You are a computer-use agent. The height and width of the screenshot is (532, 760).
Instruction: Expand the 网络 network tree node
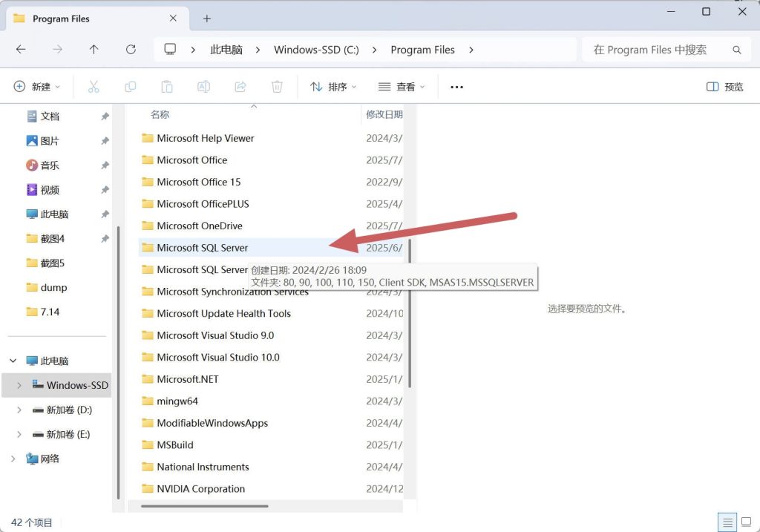(x=13, y=459)
